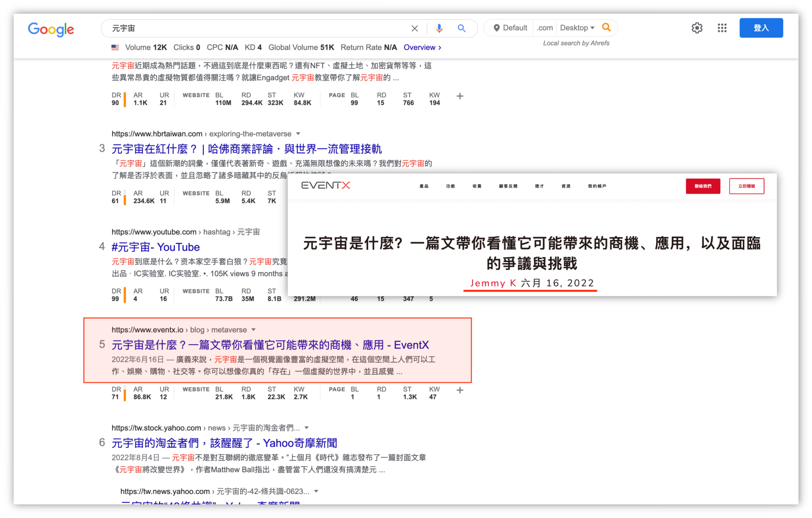Expand extra metrics with the plus icon

(460, 96)
